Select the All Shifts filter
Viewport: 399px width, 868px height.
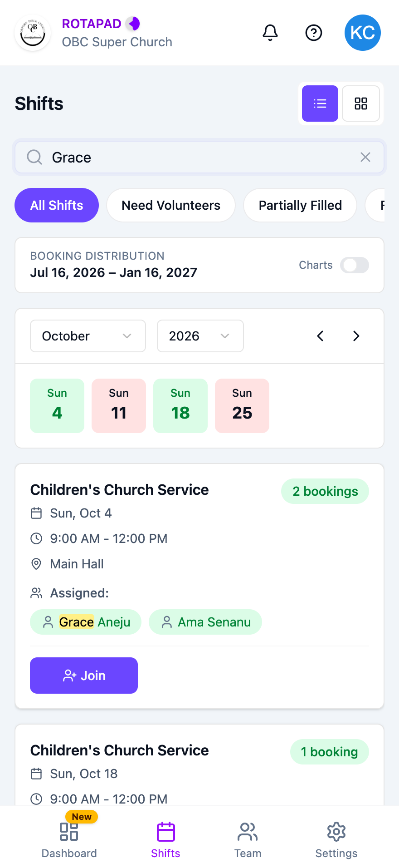pyautogui.click(x=57, y=205)
